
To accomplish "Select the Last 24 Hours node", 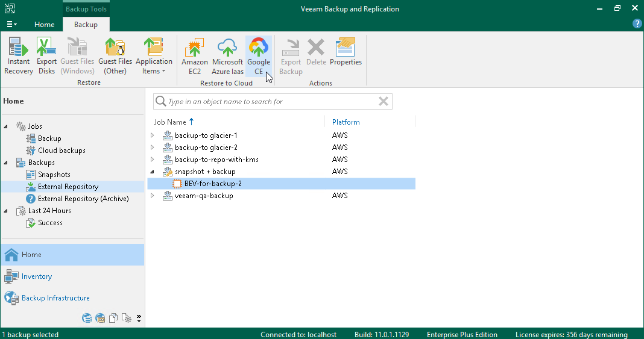I will [49, 211].
